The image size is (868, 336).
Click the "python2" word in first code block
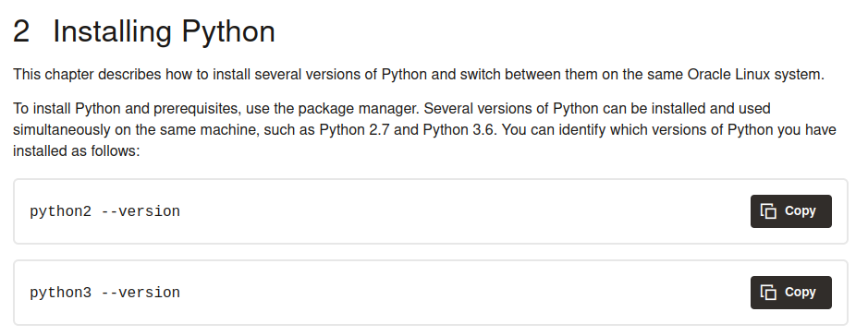point(60,211)
